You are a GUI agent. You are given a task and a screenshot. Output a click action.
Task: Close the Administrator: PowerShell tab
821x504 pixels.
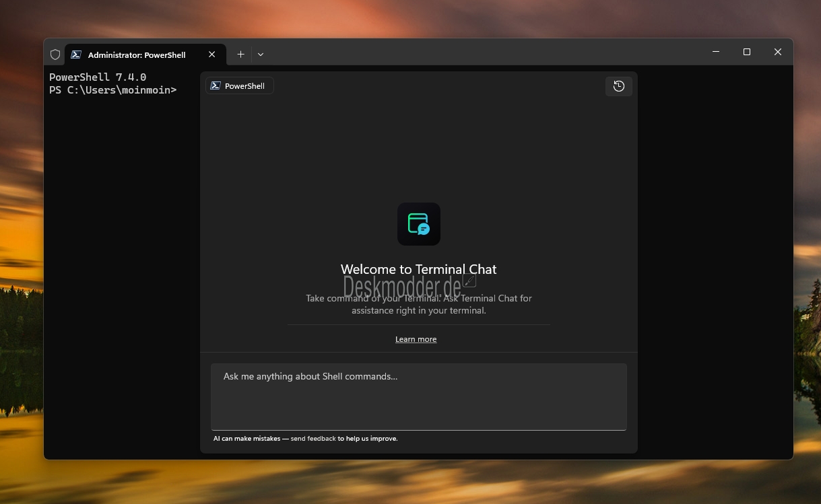(212, 55)
